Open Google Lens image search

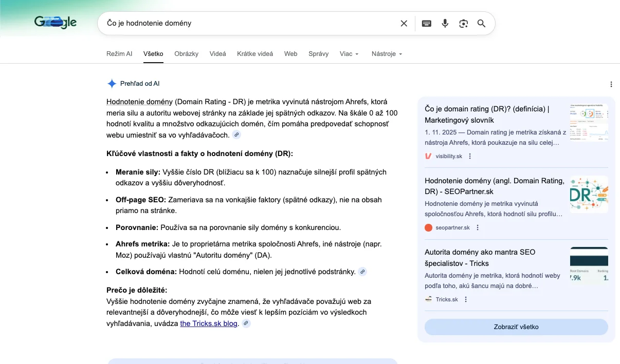464,24
